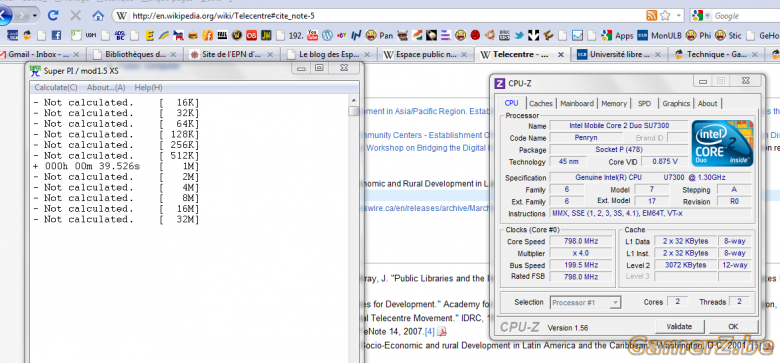Click the Super PI window title icon
This screenshot has height=363, width=780.
35,70
